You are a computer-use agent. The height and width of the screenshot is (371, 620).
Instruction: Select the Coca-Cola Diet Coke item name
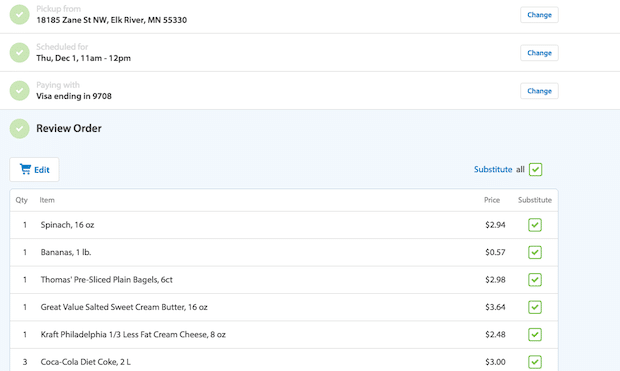85,362
